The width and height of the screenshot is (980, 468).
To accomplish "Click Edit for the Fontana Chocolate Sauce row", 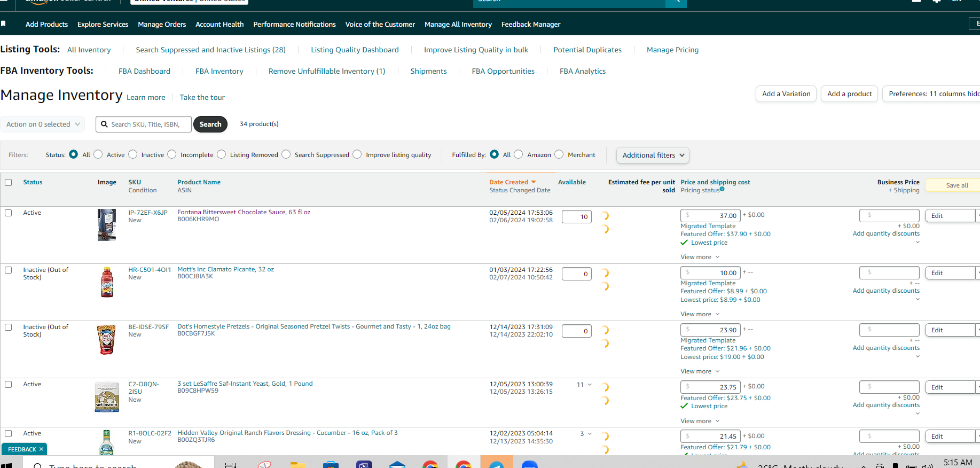I will pyautogui.click(x=950, y=216).
